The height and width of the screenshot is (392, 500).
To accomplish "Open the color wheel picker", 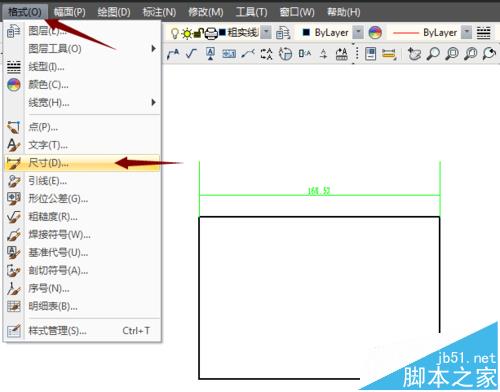I will point(375,33).
